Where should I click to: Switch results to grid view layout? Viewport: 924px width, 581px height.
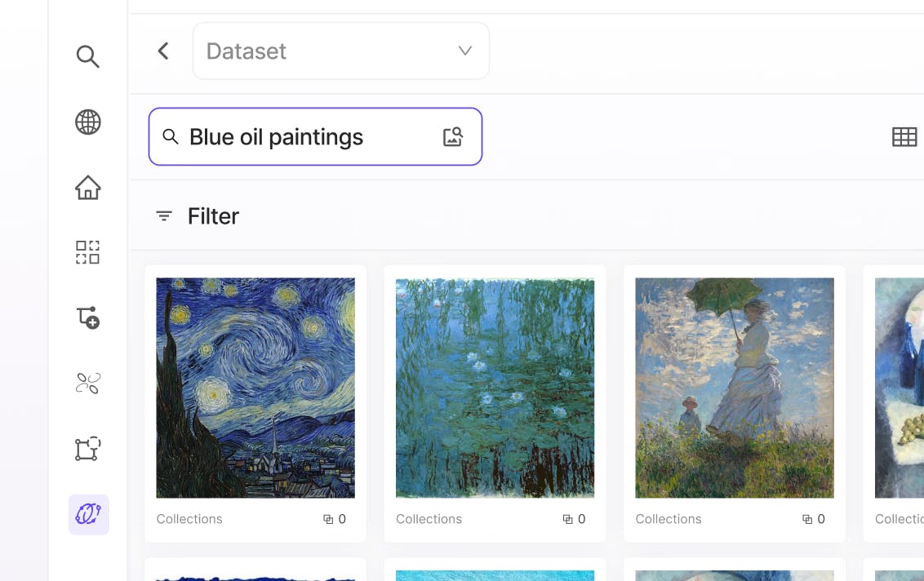[904, 136]
